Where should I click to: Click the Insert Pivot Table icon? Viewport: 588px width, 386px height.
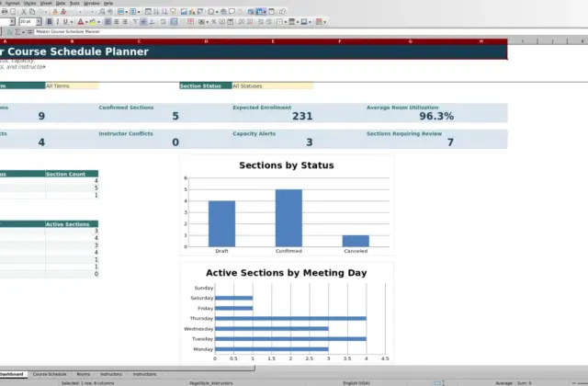tap(200, 12)
